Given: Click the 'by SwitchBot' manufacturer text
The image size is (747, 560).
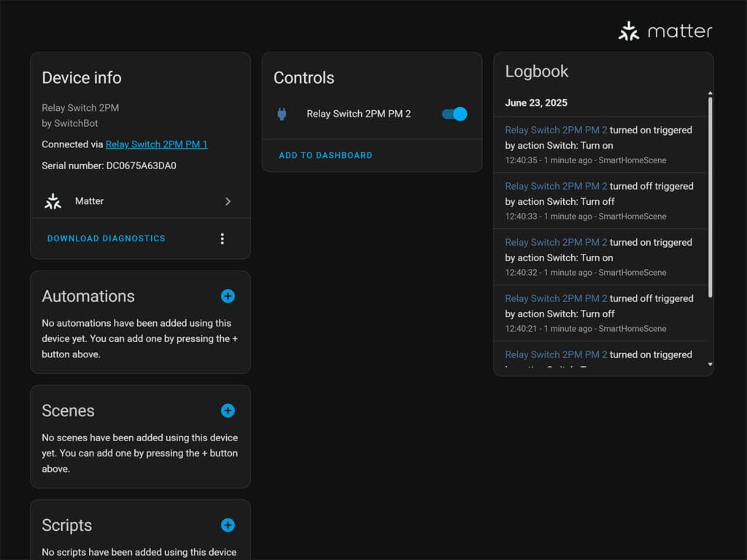Looking at the screenshot, I should coord(69,123).
